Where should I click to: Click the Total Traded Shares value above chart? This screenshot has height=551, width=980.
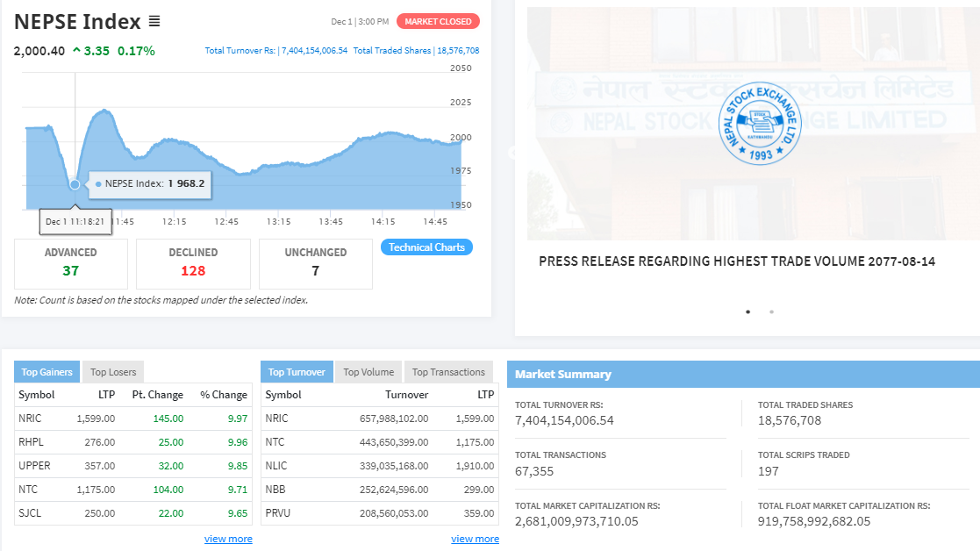[x=458, y=51]
